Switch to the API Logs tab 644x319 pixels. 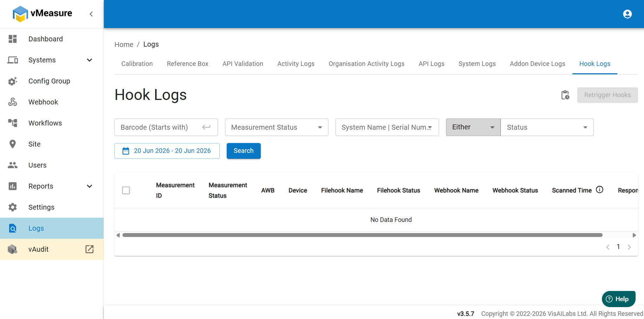coord(431,64)
